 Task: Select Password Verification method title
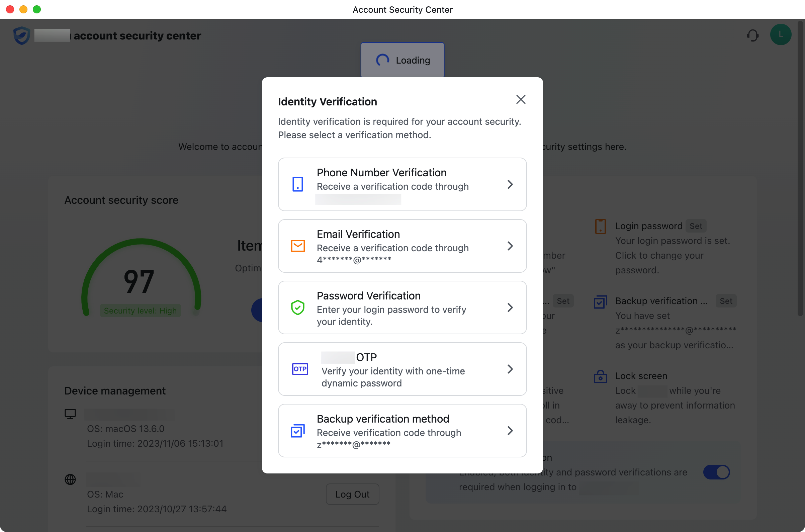click(368, 295)
